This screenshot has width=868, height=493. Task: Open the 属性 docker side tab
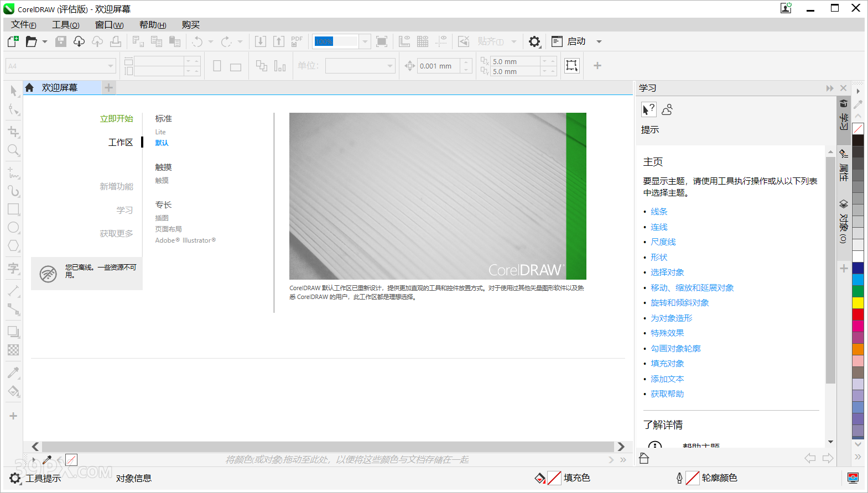844,166
